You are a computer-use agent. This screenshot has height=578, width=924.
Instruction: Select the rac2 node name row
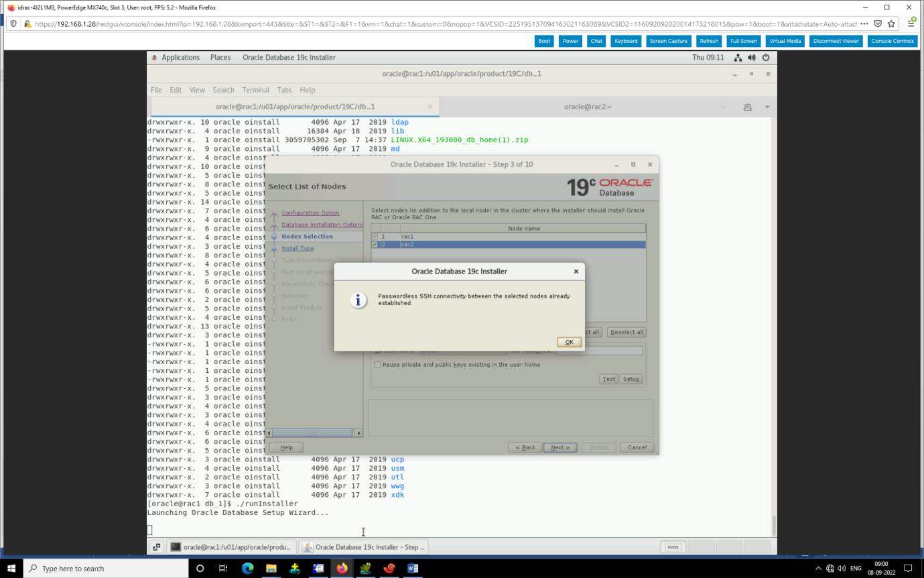coord(509,245)
